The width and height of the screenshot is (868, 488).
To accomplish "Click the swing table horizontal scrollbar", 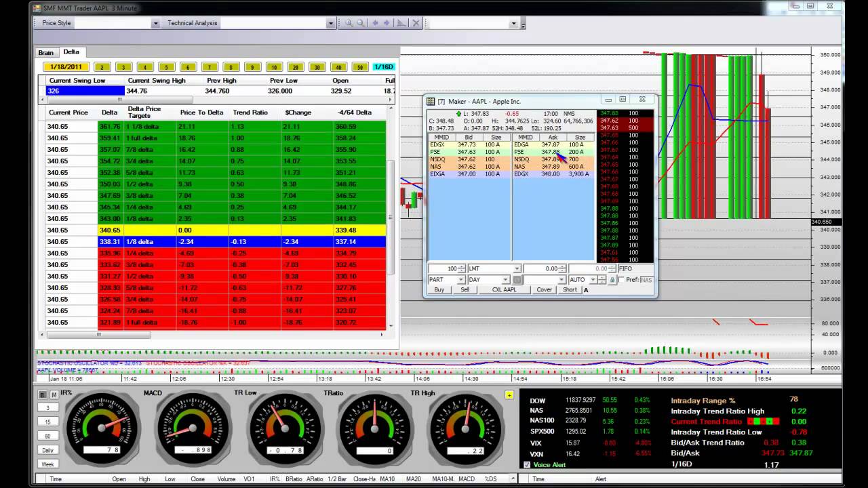I will (x=217, y=100).
